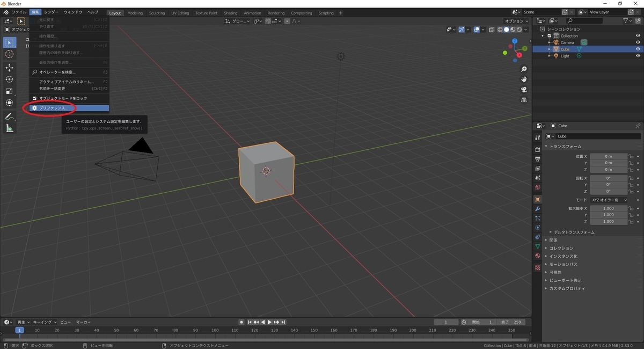Switch to the Modeling workspace tab
The image size is (644, 349).
click(x=135, y=13)
